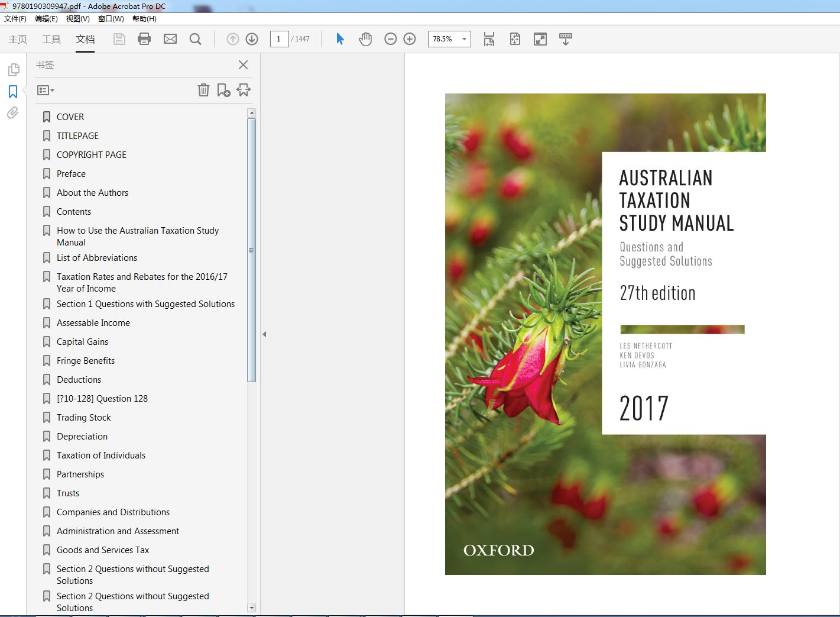Open Assessable Income bookmark
840x617 pixels.
coord(93,323)
